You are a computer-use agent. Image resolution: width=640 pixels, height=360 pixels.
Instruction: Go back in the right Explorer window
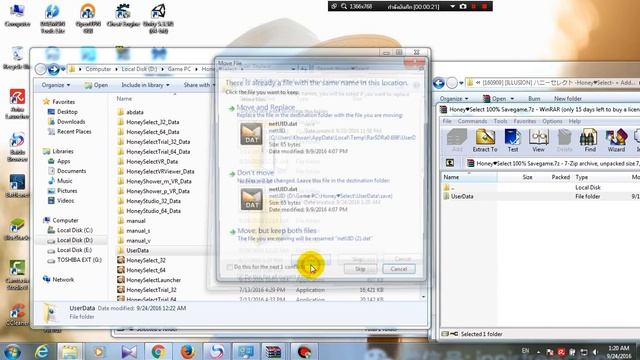[x=439, y=83]
